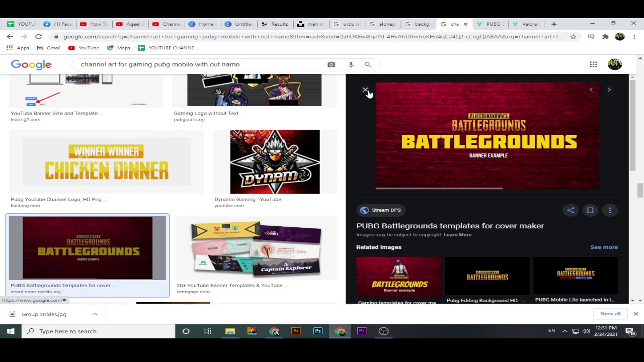The width and height of the screenshot is (644, 362).
Task: Go back to previous page
Action: pyautogui.click(x=10, y=37)
